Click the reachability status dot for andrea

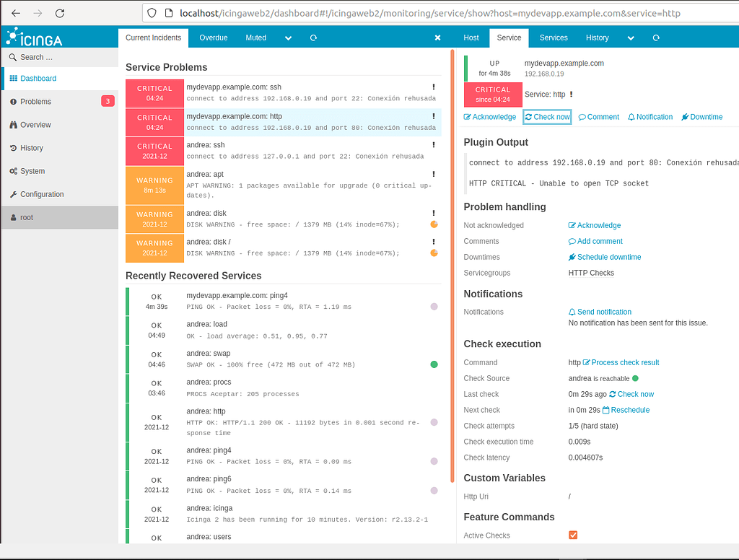(x=635, y=378)
